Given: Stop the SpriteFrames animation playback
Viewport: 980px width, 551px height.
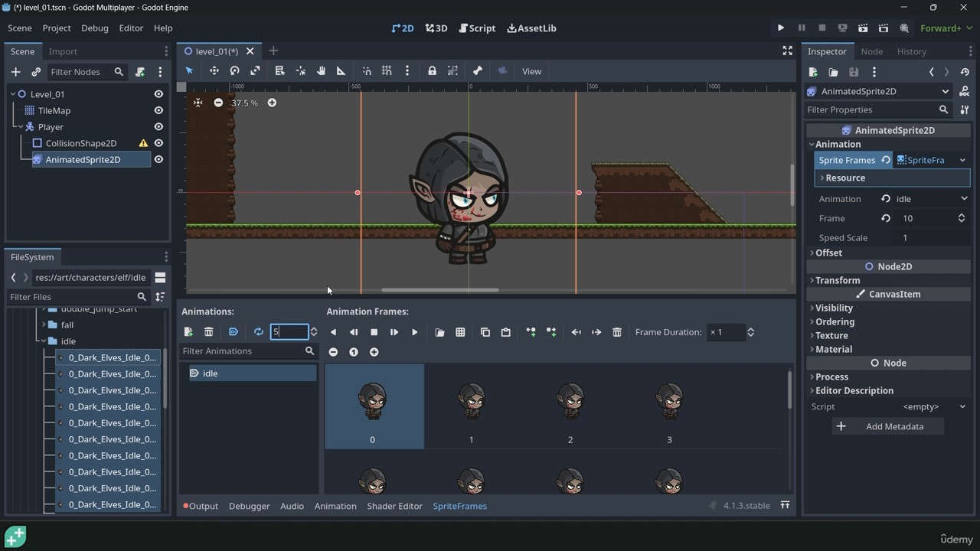Looking at the screenshot, I should tap(374, 332).
